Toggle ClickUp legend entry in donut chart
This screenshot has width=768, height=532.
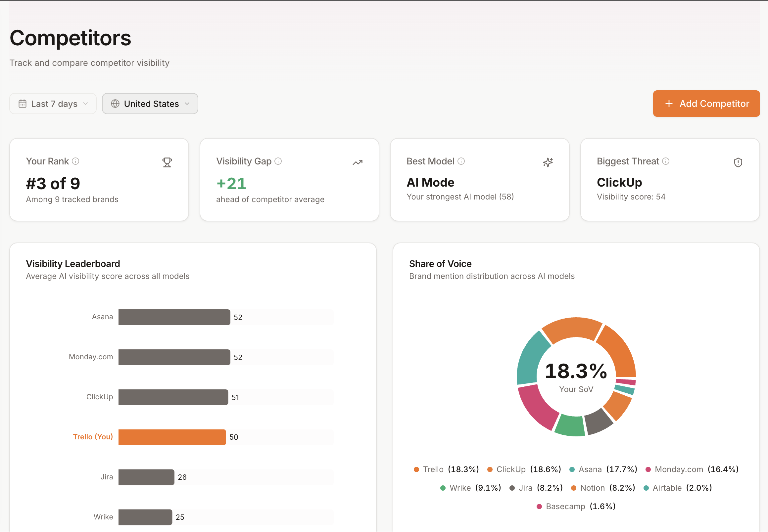(524, 469)
